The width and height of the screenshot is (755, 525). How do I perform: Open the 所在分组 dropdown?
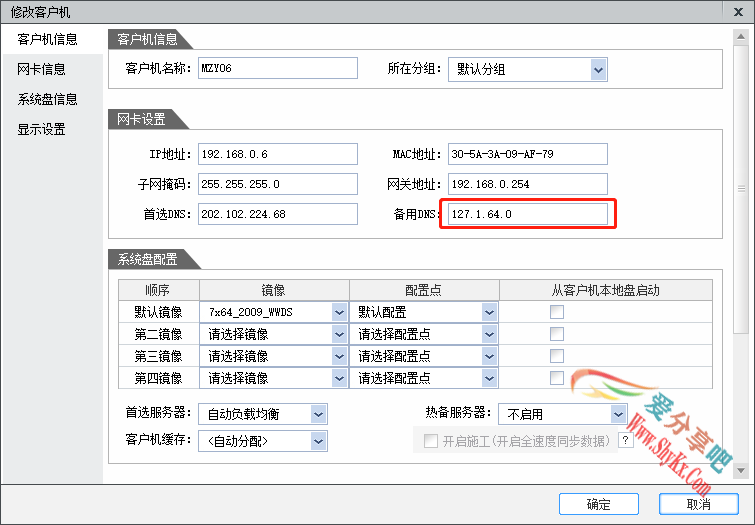tap(528, 69)
